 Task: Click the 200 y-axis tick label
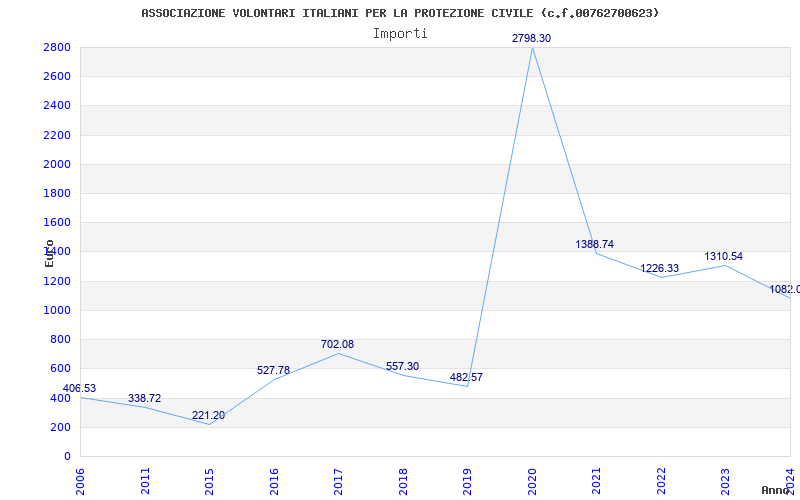(x=61, y=427)
